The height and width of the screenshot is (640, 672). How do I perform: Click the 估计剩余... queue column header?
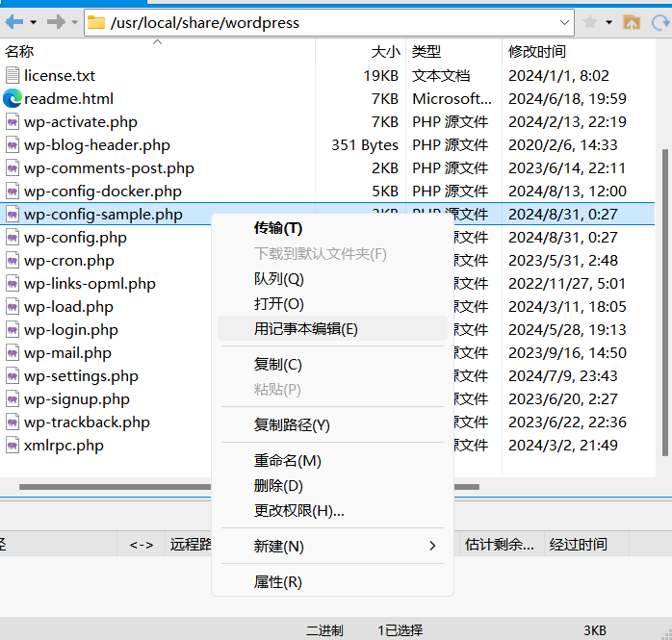coord(502,545)
